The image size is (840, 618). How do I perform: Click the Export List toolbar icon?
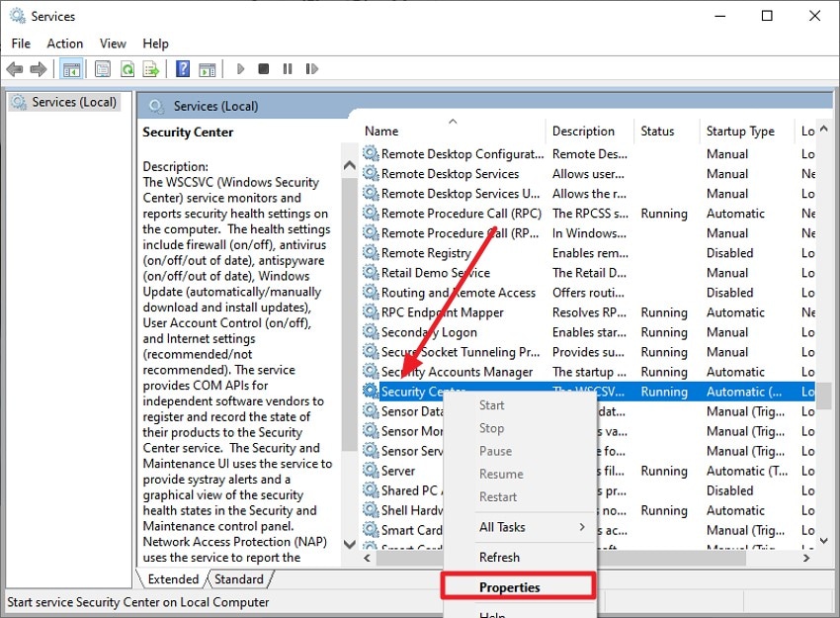click(151, 68)
